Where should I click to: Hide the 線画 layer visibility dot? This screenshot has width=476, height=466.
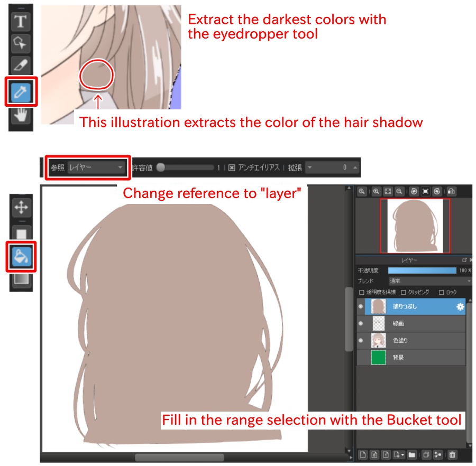click(x=361, y=323)
